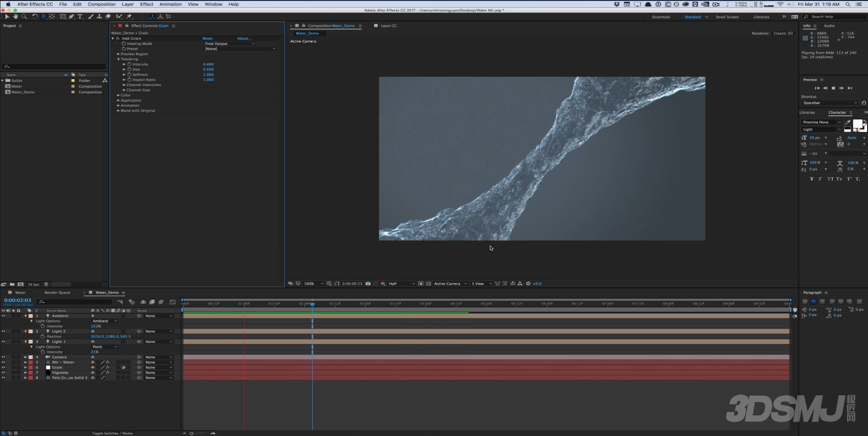Select the Unified Camera tool
The image size is (868, 436).
(x=43, y=16)
